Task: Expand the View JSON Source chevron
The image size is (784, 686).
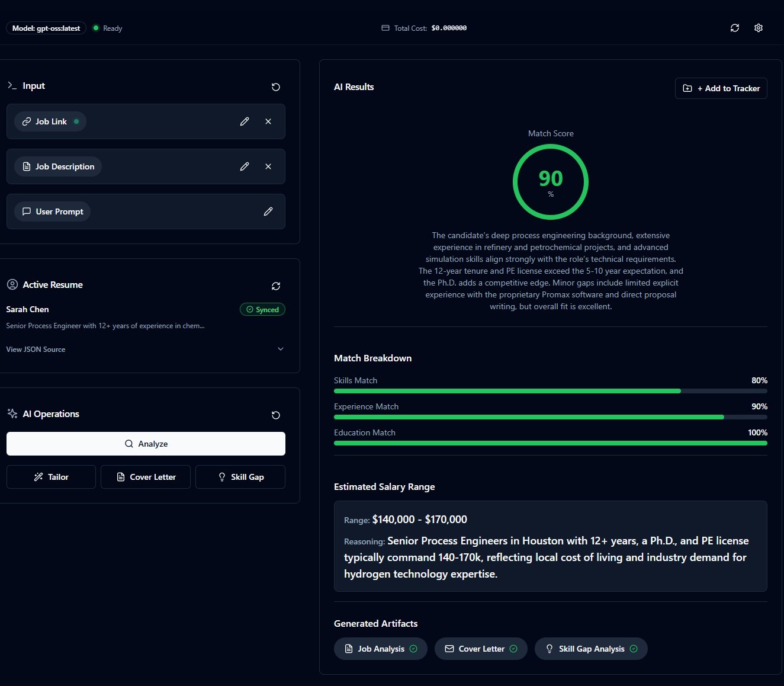Action: coord(280,349)
